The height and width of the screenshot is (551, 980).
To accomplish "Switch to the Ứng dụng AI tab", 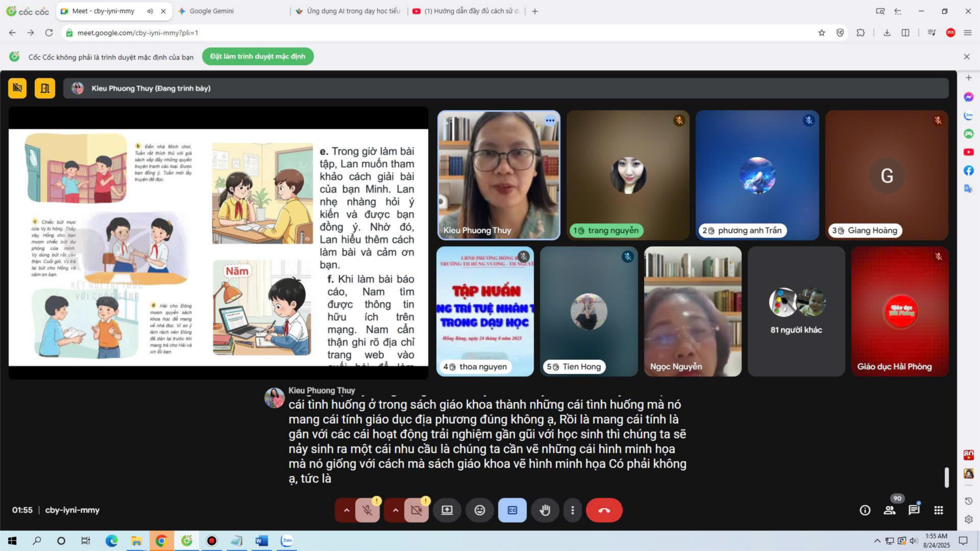I will tap(353, 11).
